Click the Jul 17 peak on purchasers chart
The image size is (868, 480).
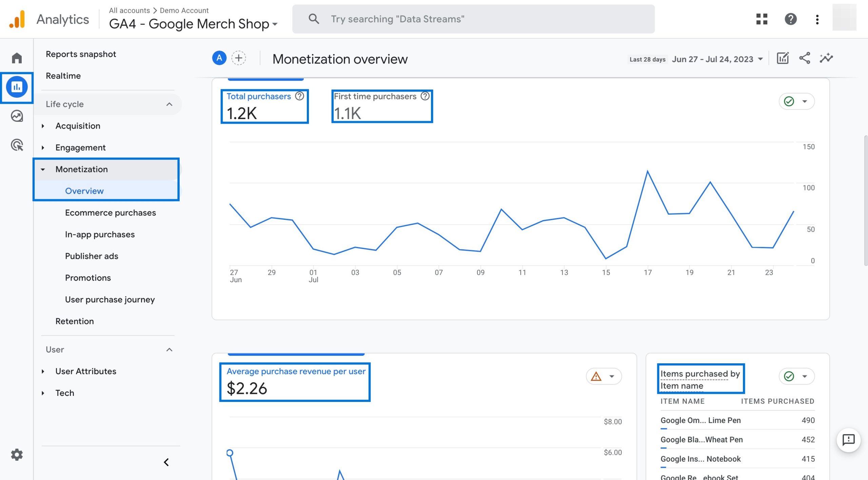[x=647, y=171]
